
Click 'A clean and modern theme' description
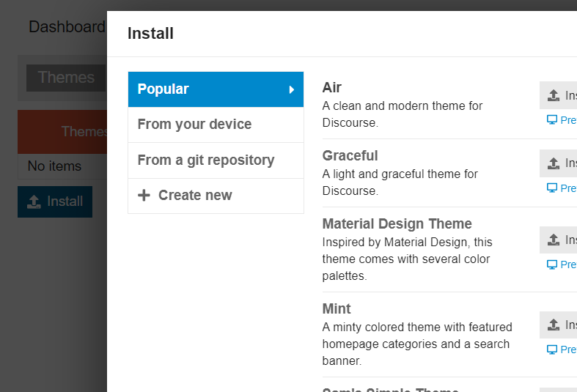click(x=403, y=114)
